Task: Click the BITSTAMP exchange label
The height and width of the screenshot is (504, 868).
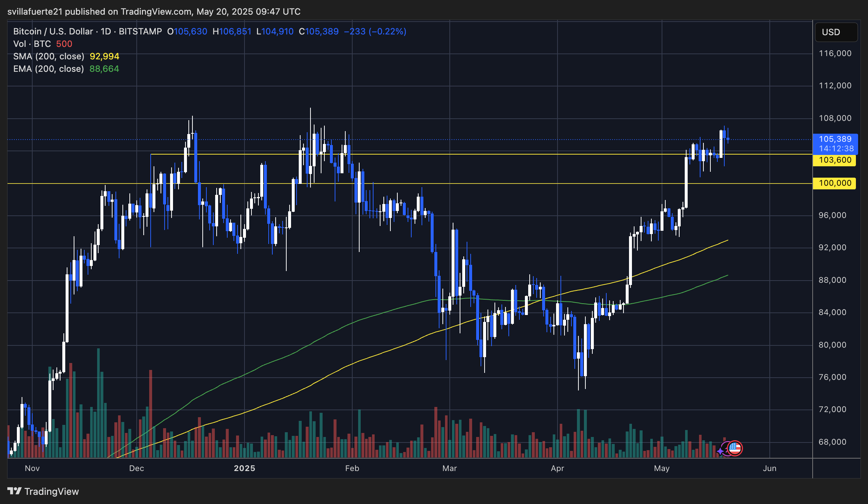Action: pyautogui.click(x=140, y=31)
